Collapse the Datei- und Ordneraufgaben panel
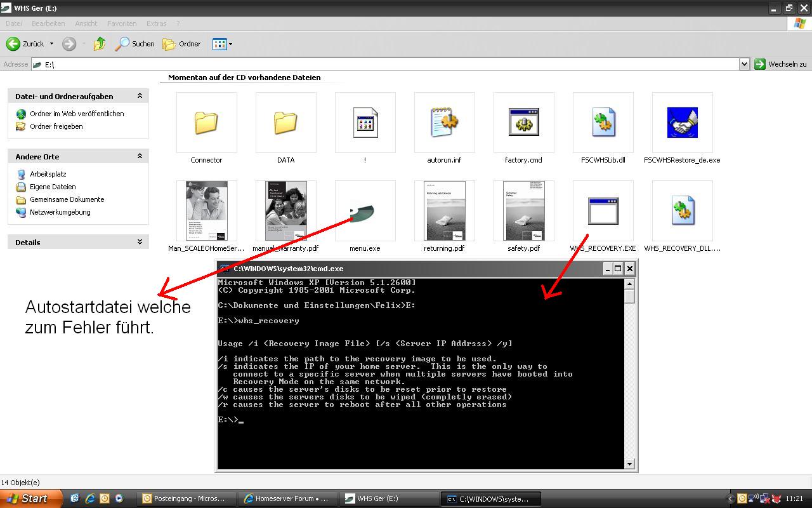 tap(140, 96)
